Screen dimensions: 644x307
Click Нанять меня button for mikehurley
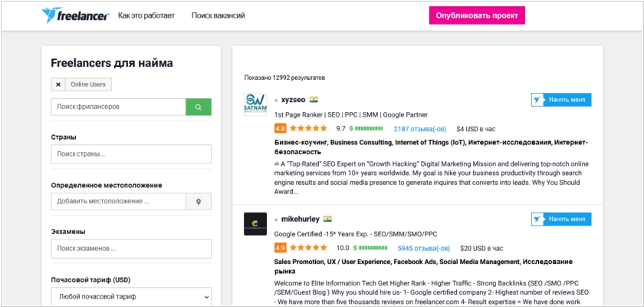pos(561,220)
